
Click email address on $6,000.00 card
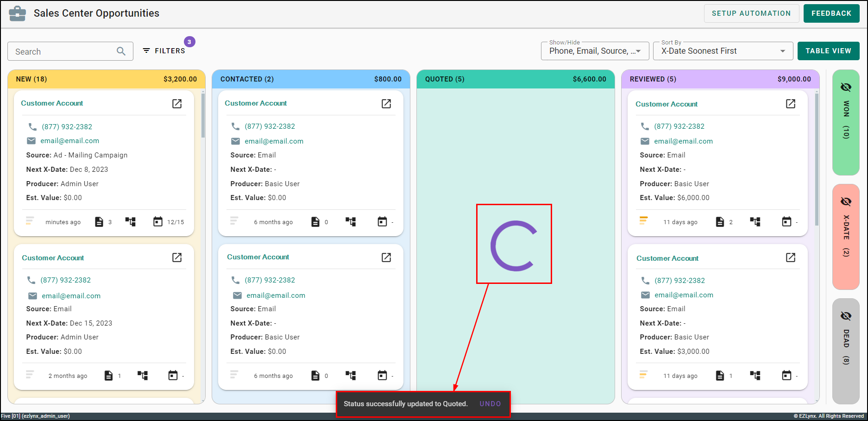point(683,141)
